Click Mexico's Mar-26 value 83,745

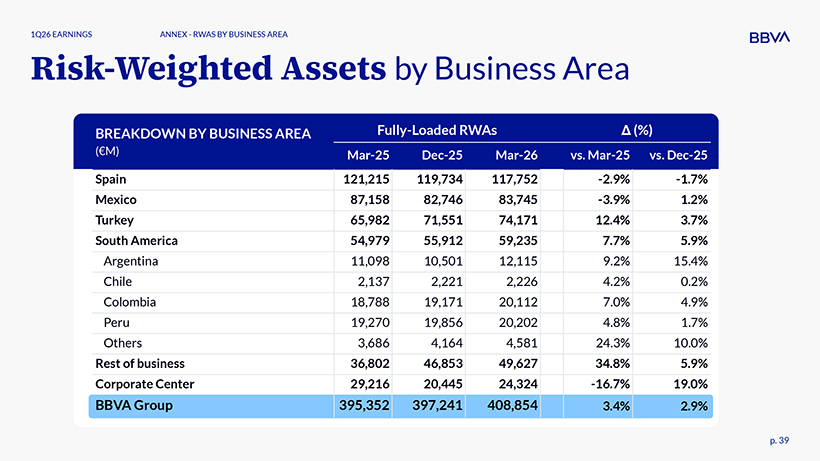coord(518,200)
